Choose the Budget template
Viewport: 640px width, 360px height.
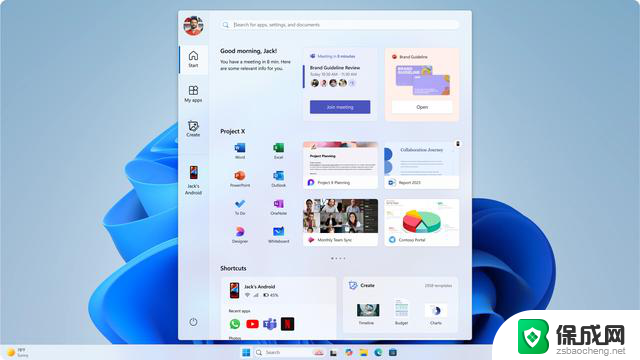coord(402,313)
